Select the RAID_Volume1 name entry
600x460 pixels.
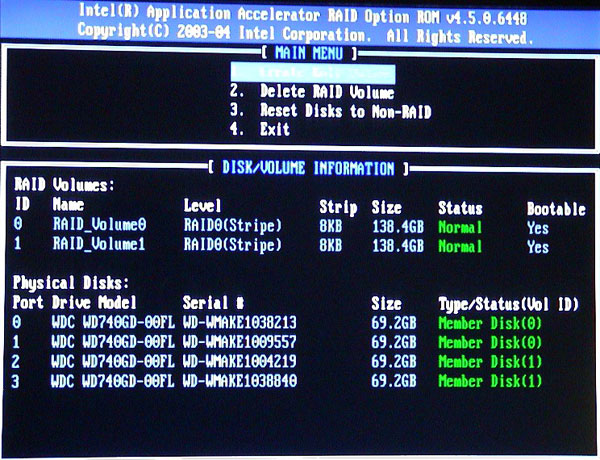pyautogui.click(x=99, y=244)
